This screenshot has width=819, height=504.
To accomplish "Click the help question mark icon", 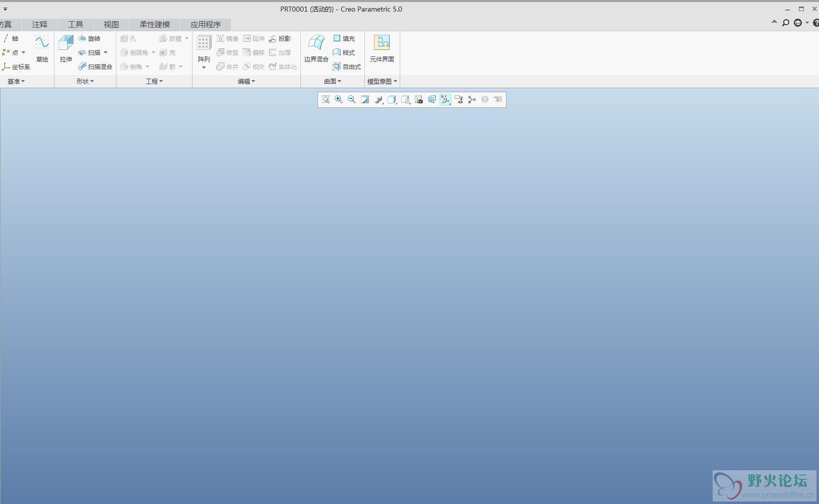I will (816, 23).
